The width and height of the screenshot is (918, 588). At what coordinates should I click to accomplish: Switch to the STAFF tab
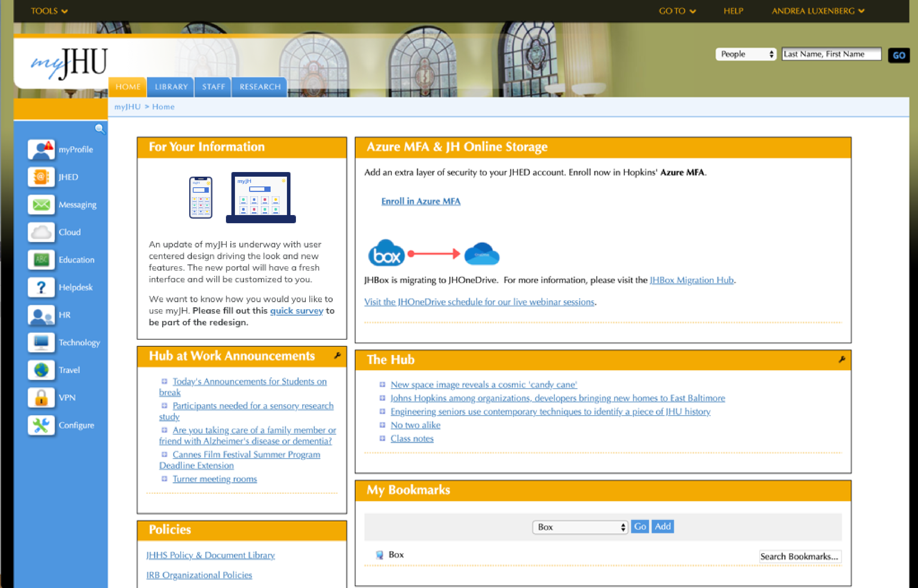[x=213, y=87]
